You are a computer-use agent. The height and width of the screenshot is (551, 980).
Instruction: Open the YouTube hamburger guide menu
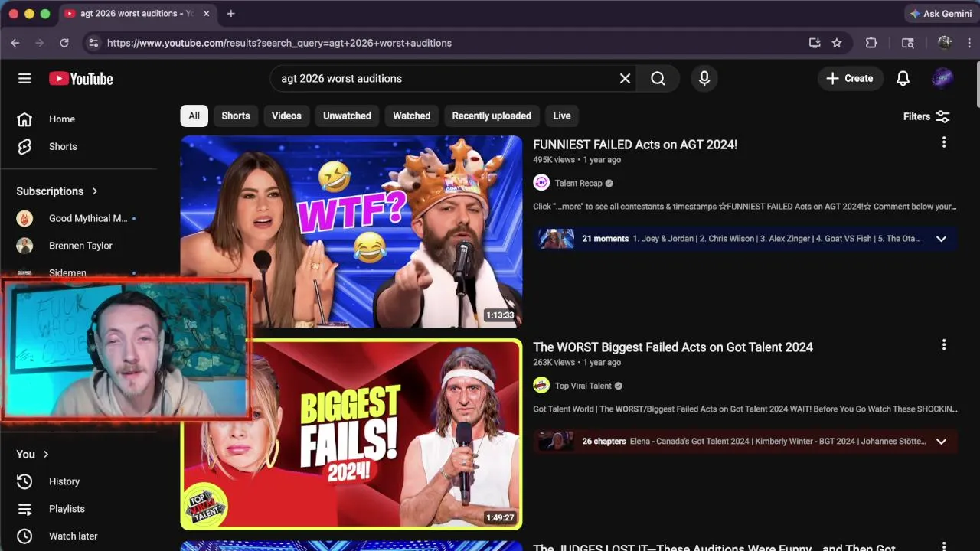[24, 79]
